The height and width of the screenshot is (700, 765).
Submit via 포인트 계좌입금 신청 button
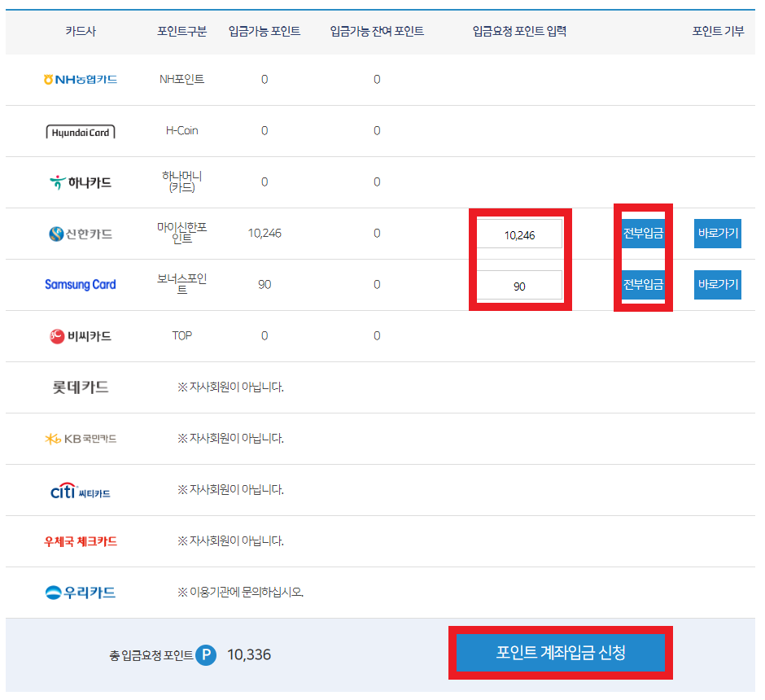pyautogui.click(x=559, y=652)
